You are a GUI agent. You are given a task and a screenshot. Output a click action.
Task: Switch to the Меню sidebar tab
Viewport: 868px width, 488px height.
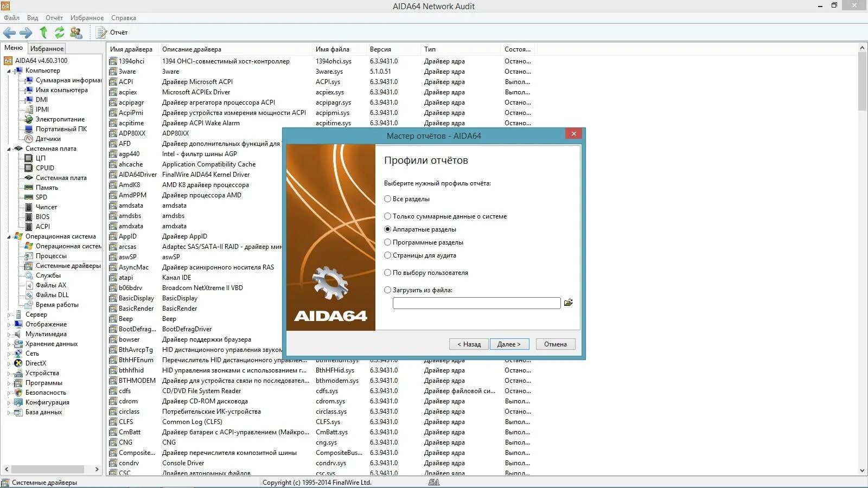(x=14, y=48)
